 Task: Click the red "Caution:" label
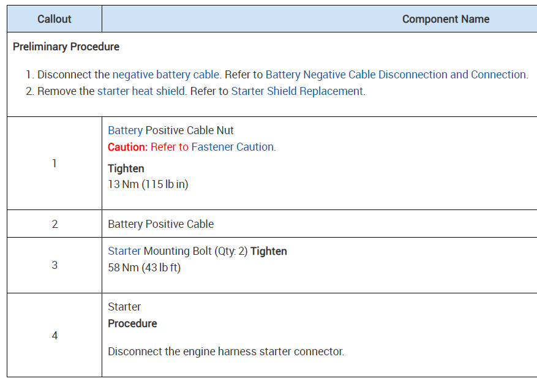point(127,147)
